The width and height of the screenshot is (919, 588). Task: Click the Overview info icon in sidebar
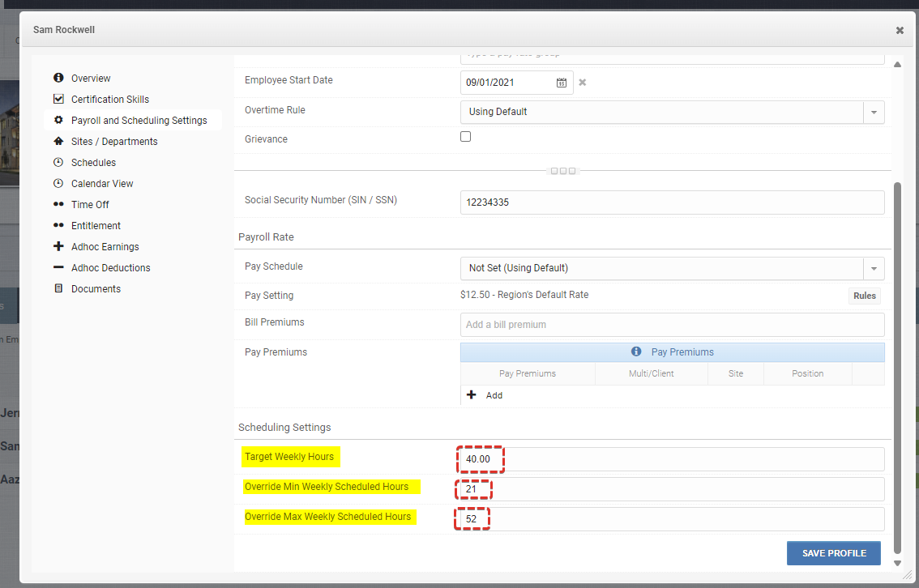point(58,78)
